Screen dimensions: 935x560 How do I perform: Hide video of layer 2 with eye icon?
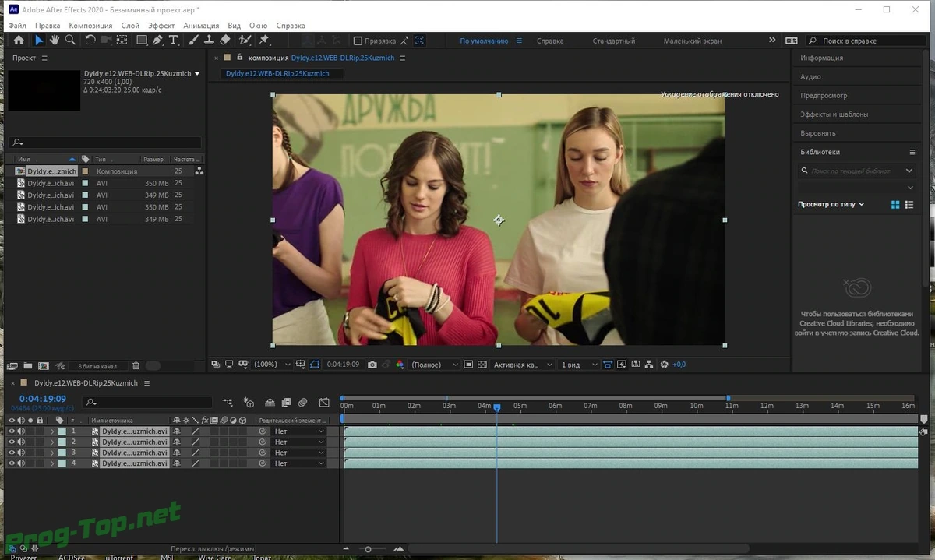click(12, 442)
